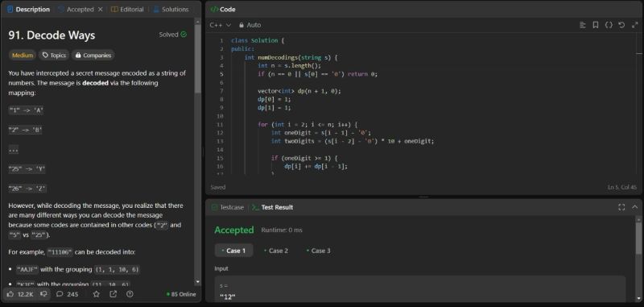This screenshot has width=644, height=307.
Task: Click the bookmark icon in code toolbar
Action: (x=596, y=25)
